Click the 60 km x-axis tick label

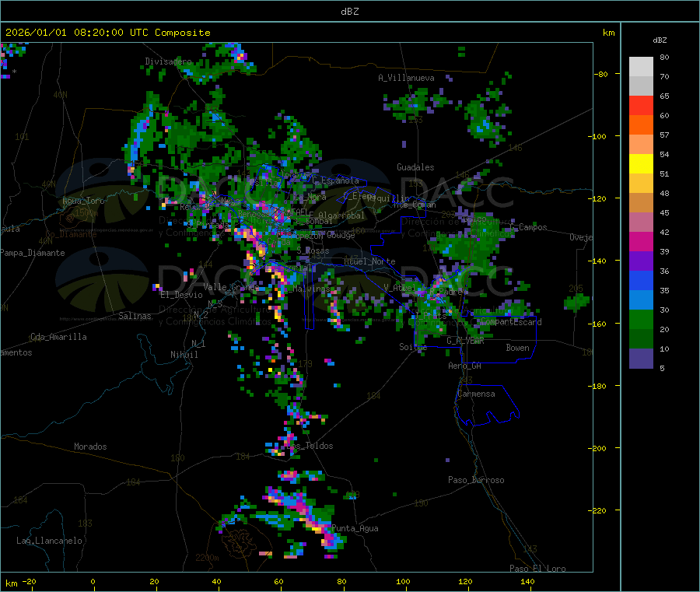[279, 581]
